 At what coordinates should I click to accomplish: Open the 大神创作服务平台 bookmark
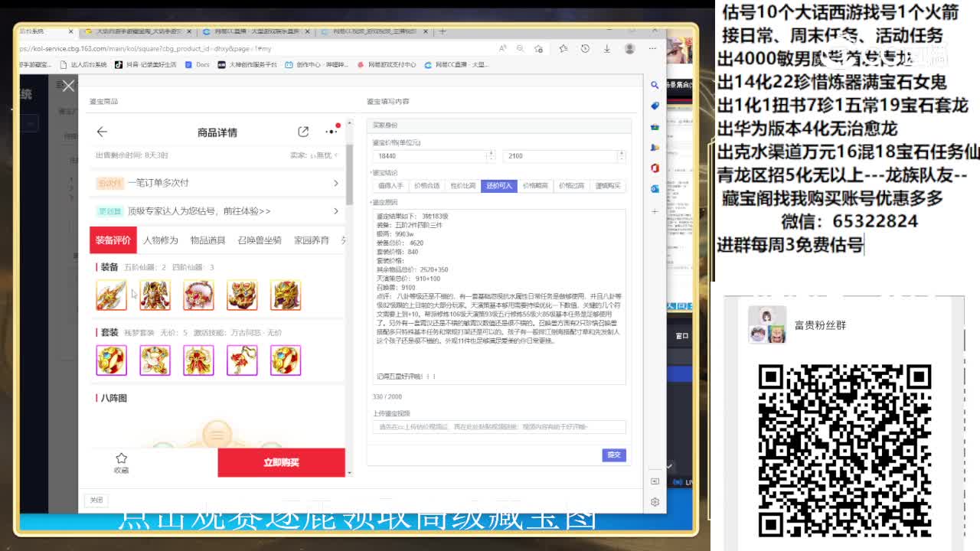[x=248, y=65]
